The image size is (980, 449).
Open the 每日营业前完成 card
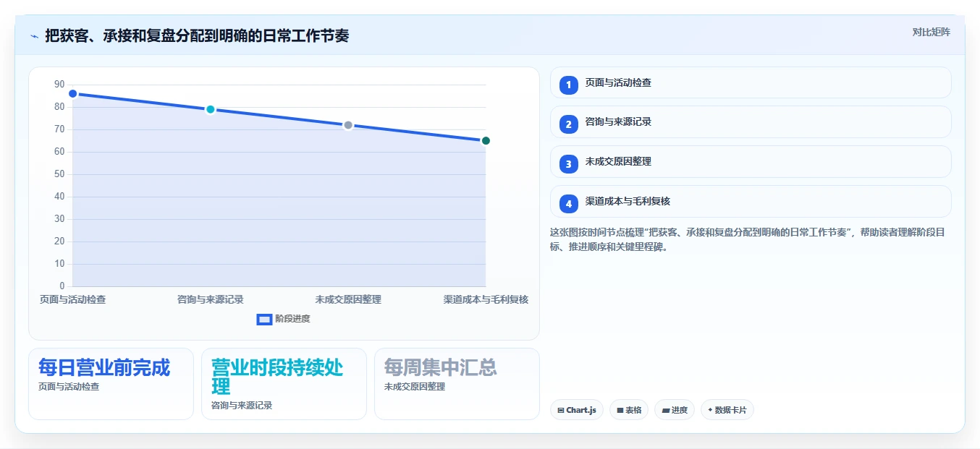coord(111,384)
